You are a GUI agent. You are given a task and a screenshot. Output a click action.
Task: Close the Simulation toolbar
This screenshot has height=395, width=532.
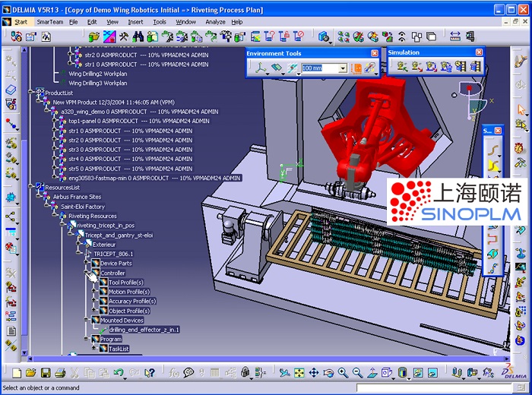point(479,52)
